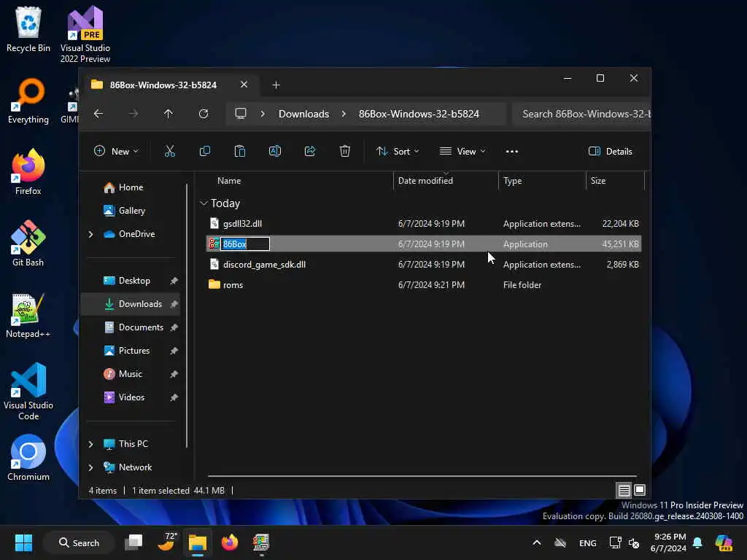Toggle the Details pane
The image size is (747, 560).
611,152
